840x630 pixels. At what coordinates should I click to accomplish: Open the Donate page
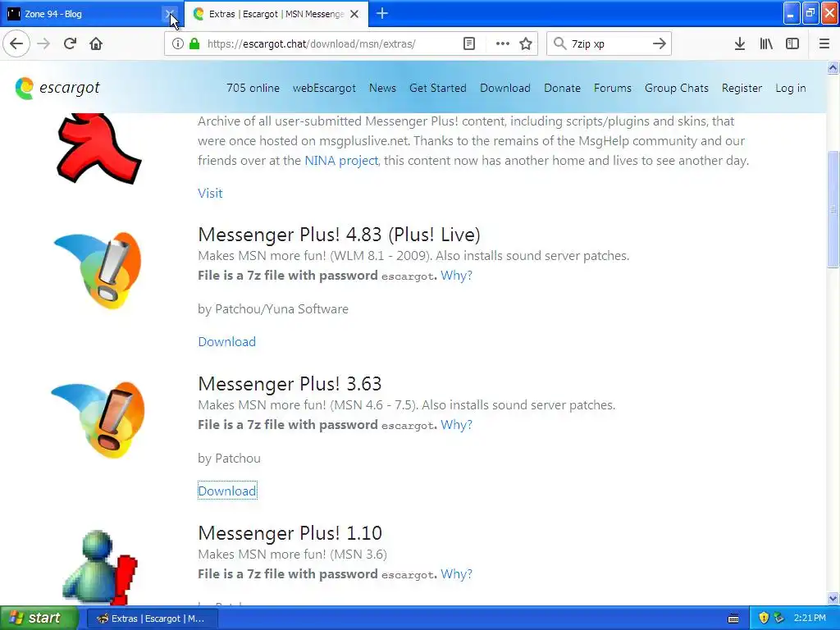pos(562,88)
